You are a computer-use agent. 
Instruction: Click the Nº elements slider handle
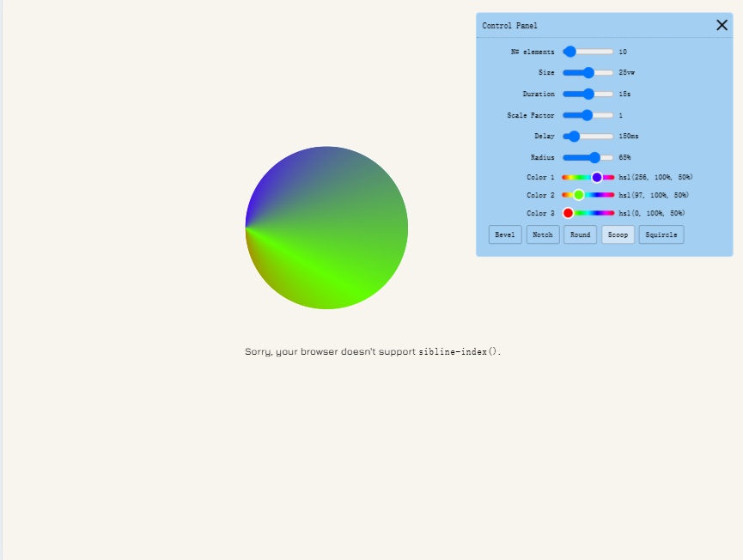(x=569, y=52)
